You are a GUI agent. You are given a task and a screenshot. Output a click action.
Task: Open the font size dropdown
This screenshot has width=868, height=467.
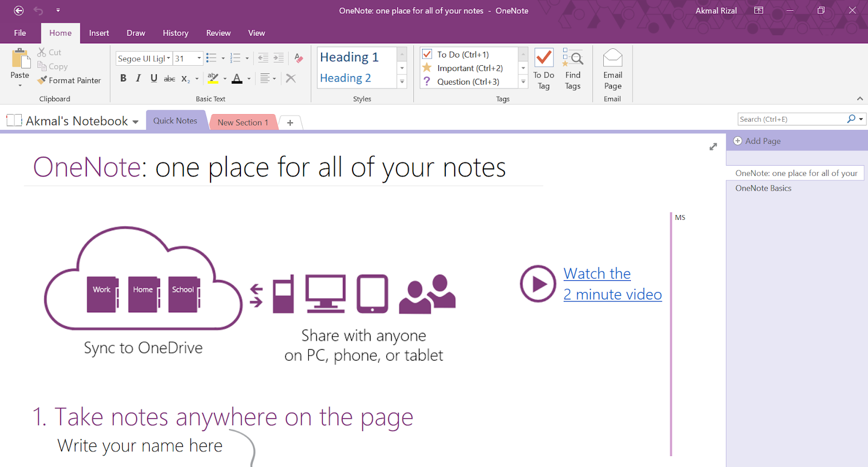199,58
